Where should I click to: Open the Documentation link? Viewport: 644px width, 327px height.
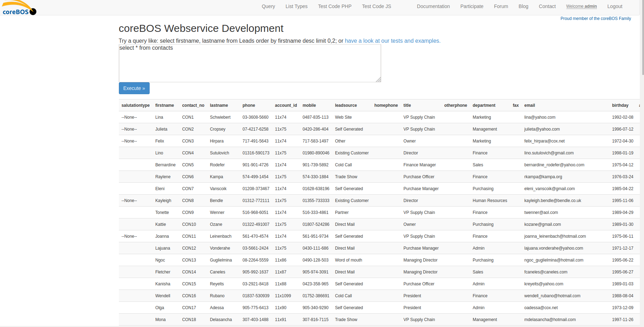coord(433,6)
